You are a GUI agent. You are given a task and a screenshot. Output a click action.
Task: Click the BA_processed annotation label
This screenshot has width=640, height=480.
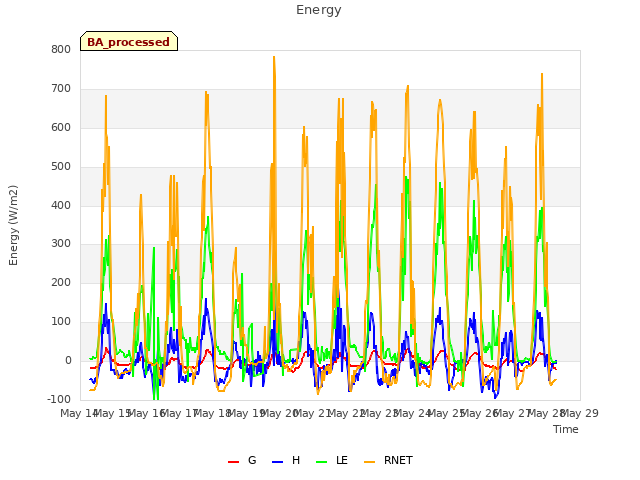(x=129, y=41)
